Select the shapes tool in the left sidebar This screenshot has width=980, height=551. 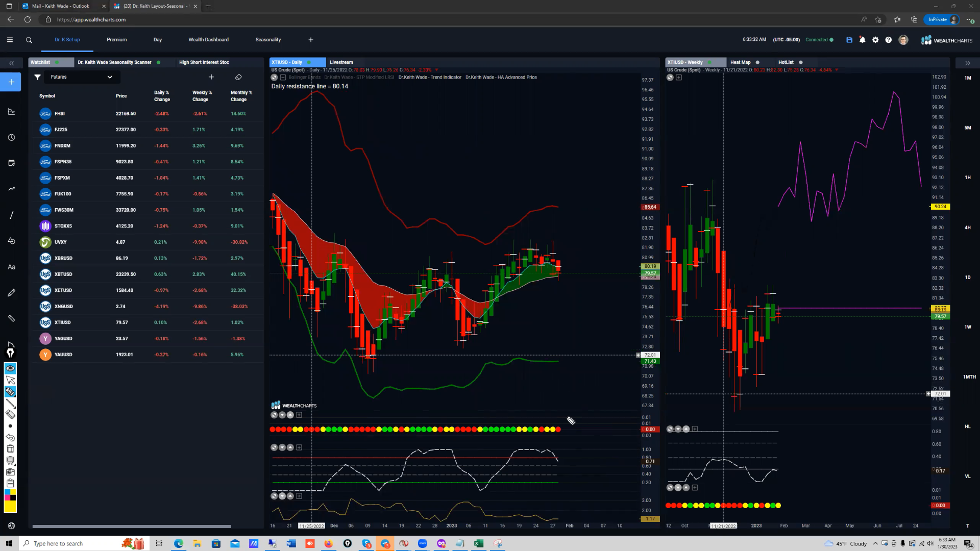[x=11, y=241]
